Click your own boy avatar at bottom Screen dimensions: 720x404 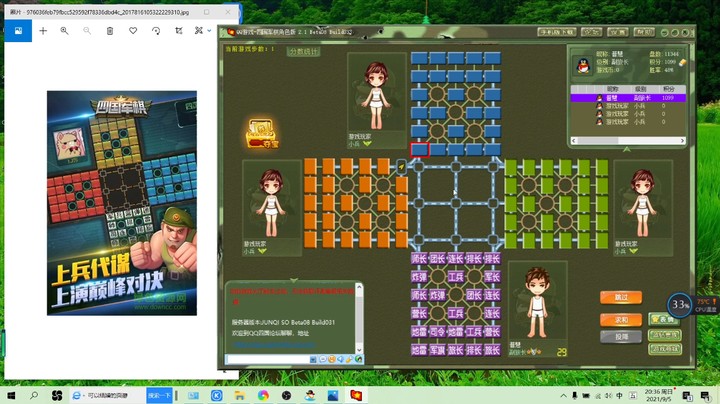(537, 303)
